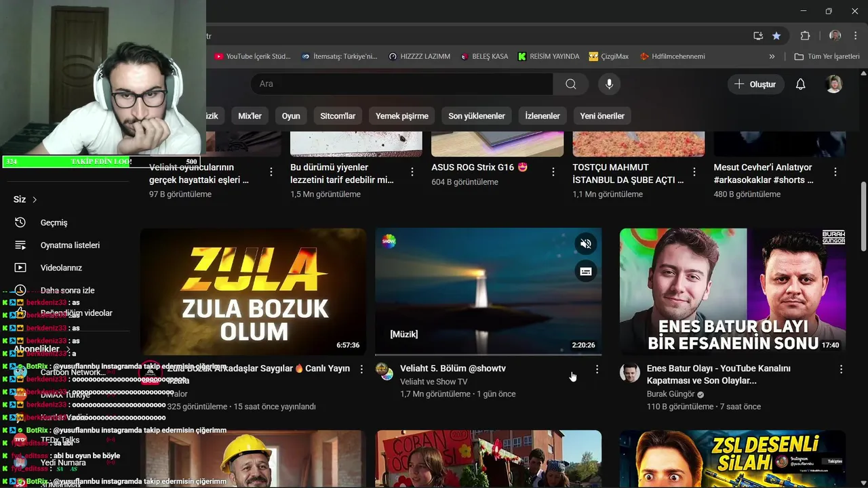Seek on the Veliaht preview progress bar
Image resolution: width=868 pixels, height=488 pixels.
point(488,354)
